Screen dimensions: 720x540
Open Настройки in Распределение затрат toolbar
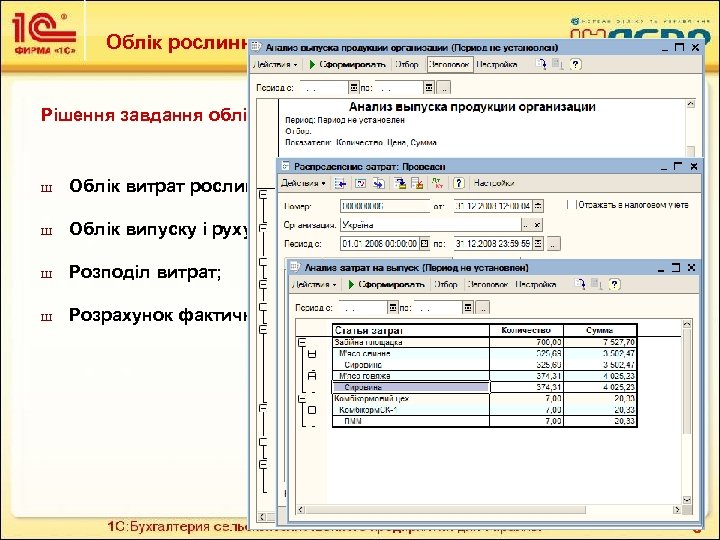pos(494,183)
